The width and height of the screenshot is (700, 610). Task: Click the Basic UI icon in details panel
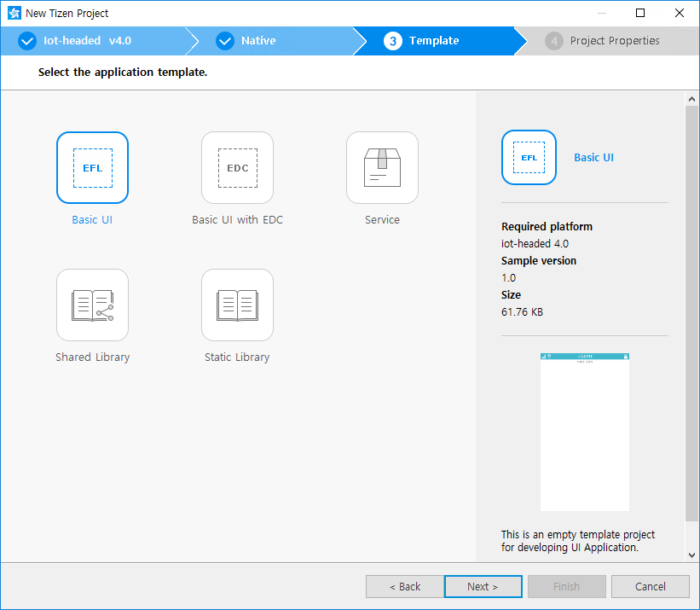pyautogui.click(x=529, y=158)
